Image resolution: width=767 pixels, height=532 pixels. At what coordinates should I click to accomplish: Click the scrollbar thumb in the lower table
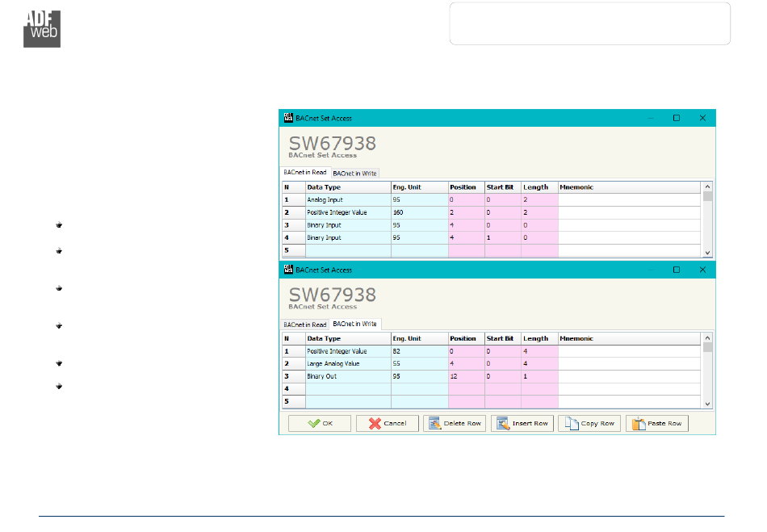click(x=707, y=347)
